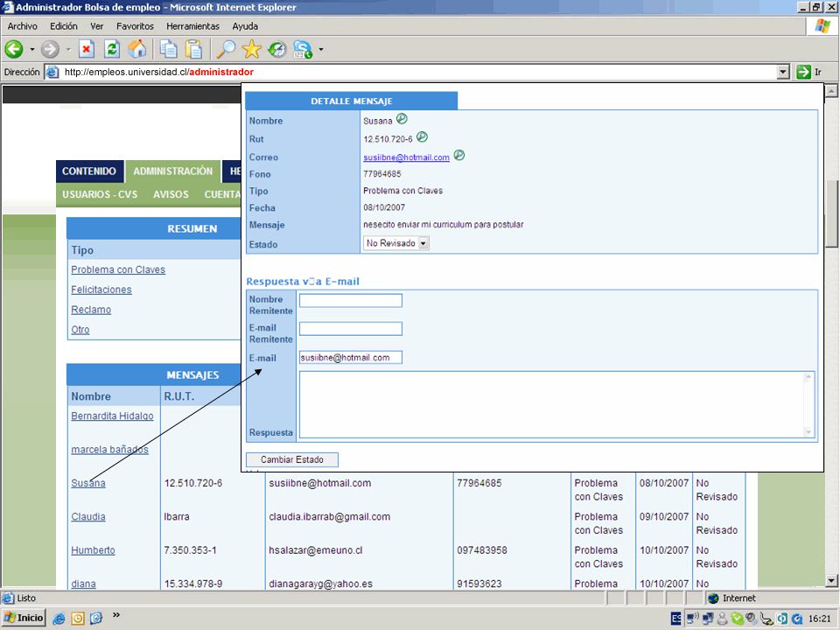Open the Problema con Claves summary link

tap(118, 269)
